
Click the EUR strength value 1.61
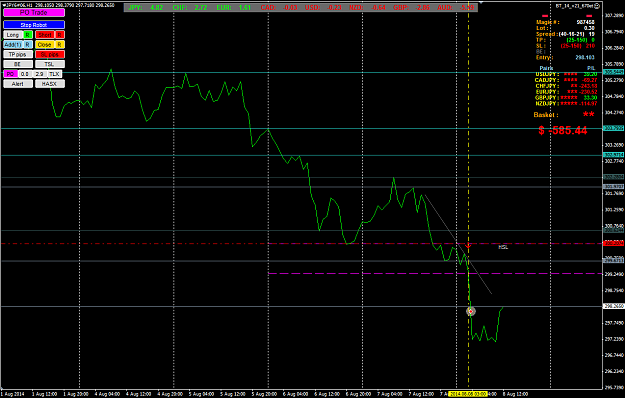pos(244,8)
